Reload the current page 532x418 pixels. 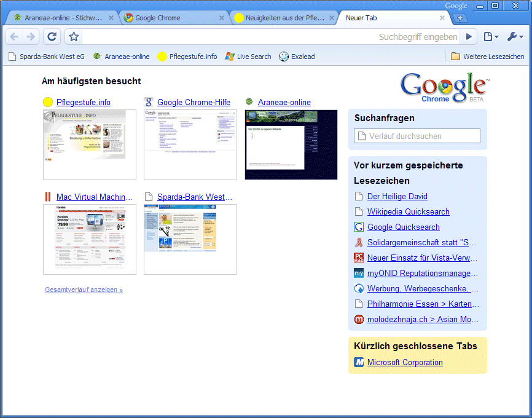[52, 37]
